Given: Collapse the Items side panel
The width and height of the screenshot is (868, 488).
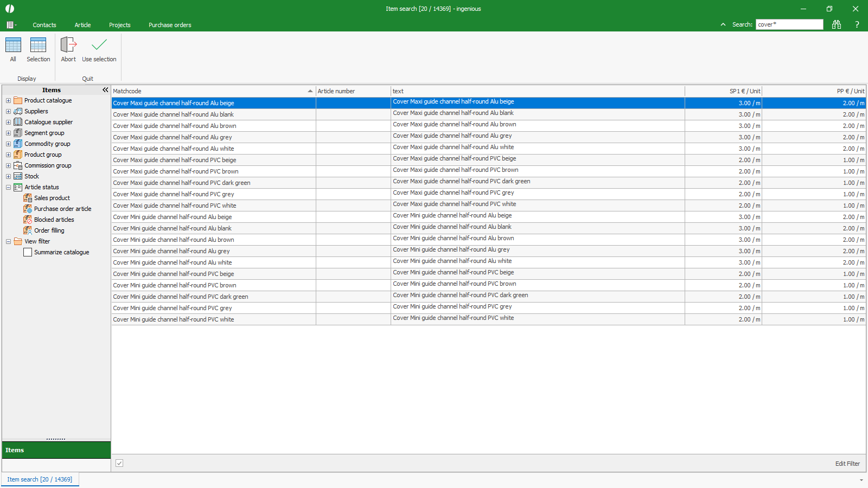Looking at the screenshot, I should click(x=105, y=90).
